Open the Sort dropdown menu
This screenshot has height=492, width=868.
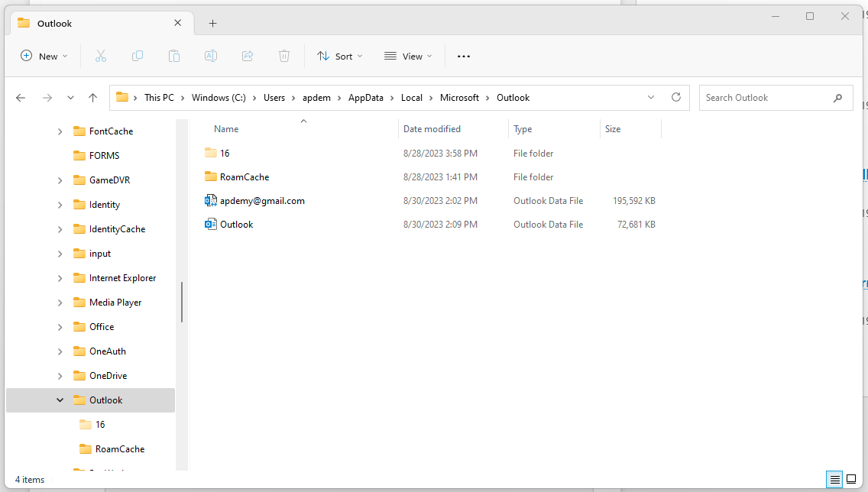tap(340, 56)
